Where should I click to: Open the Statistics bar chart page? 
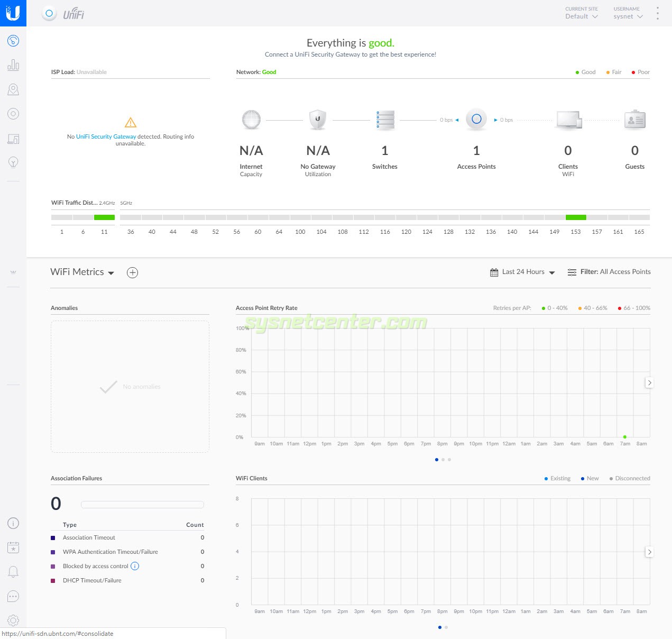click(13, 65)
